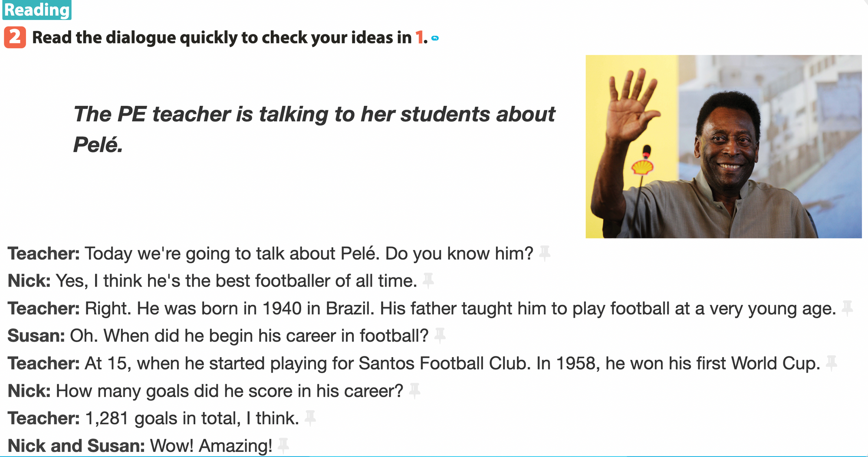Screen dimensions: 868x457
Task: Open the Reading section tab
Action: tap(37, 10)
